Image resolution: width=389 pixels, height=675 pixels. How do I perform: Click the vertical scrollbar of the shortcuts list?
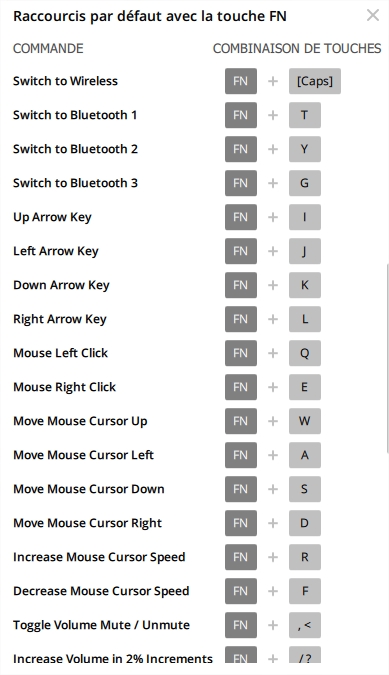pyautogui.click(x=387, y=358)
